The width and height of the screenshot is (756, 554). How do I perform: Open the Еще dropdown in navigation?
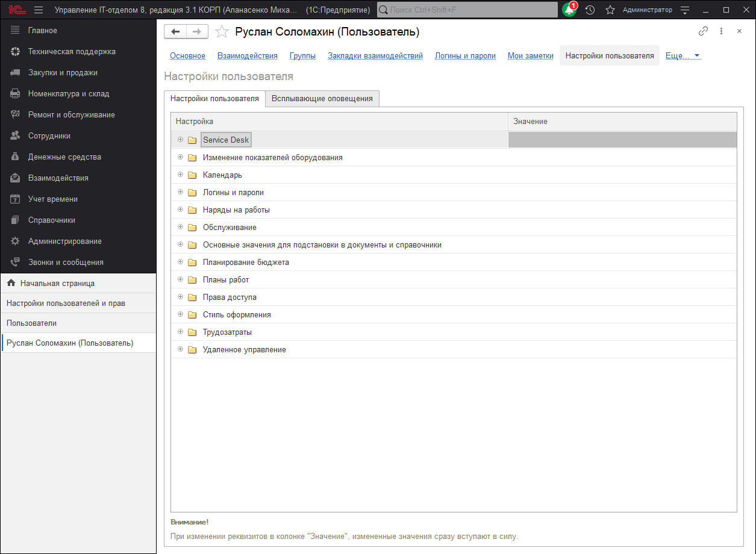tap(682, 56)
